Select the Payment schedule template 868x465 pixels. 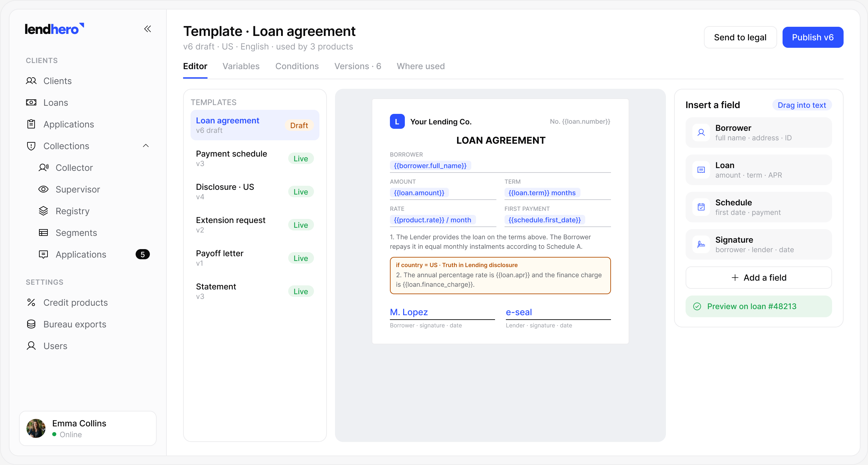coord(255,158)
